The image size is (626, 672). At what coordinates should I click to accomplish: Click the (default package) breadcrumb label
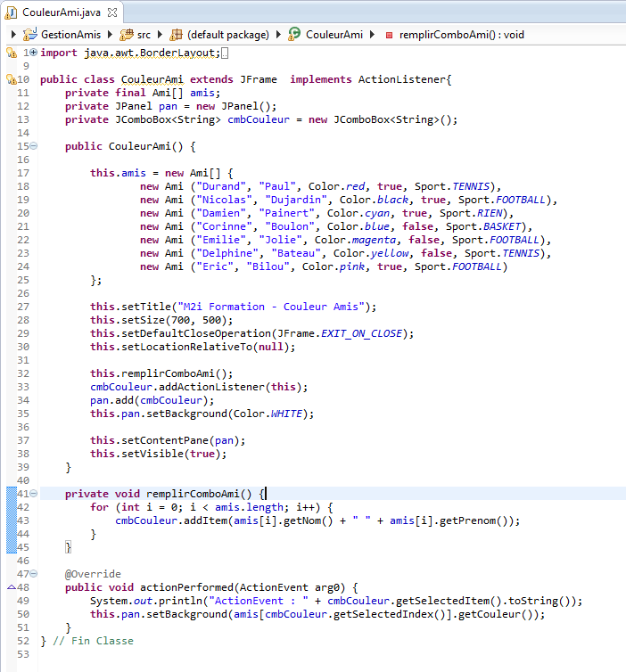[x=227, y=35]
